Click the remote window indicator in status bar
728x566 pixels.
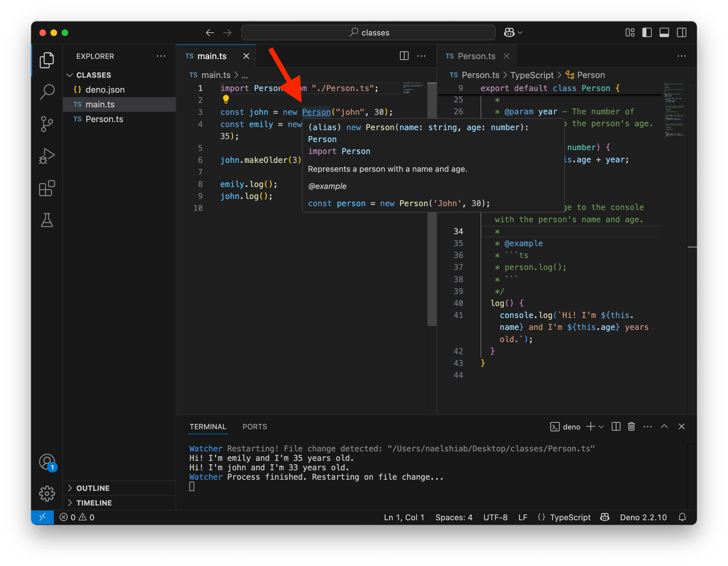click(x=43, y=517)
